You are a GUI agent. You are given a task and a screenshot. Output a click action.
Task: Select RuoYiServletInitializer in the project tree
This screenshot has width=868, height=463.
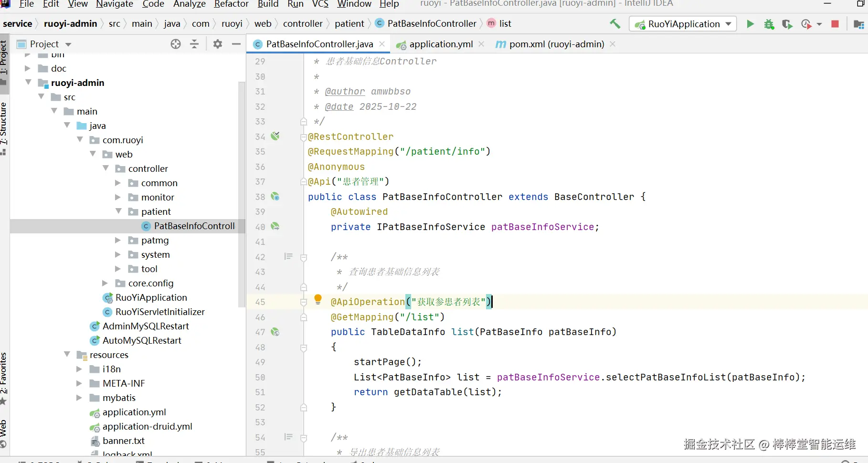(x=160, y=312)
